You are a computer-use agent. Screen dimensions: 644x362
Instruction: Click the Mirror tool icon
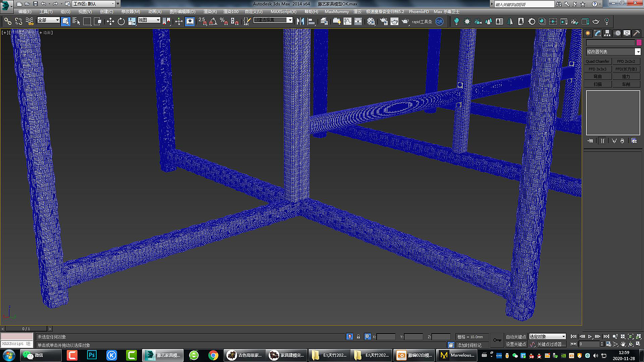pos(300,21)
